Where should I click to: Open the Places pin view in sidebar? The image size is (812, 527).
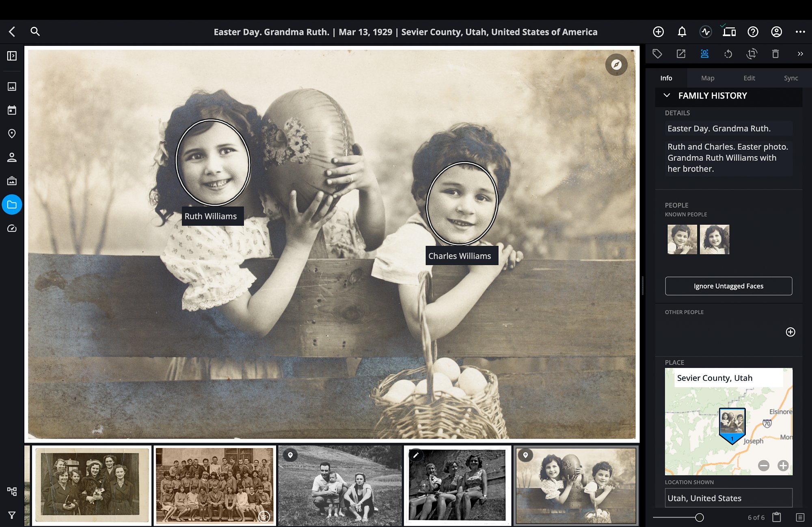coord(12,133)
